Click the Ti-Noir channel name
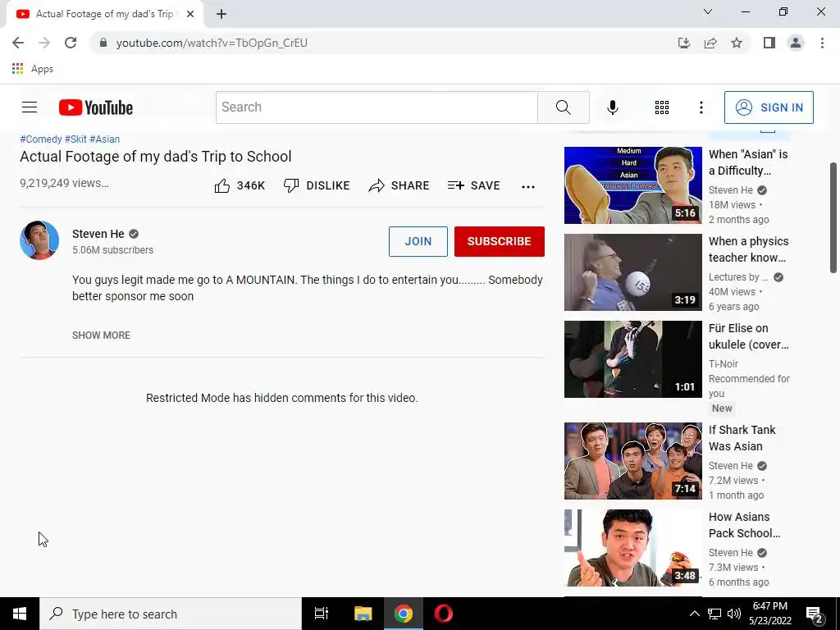 click(724, 364)
